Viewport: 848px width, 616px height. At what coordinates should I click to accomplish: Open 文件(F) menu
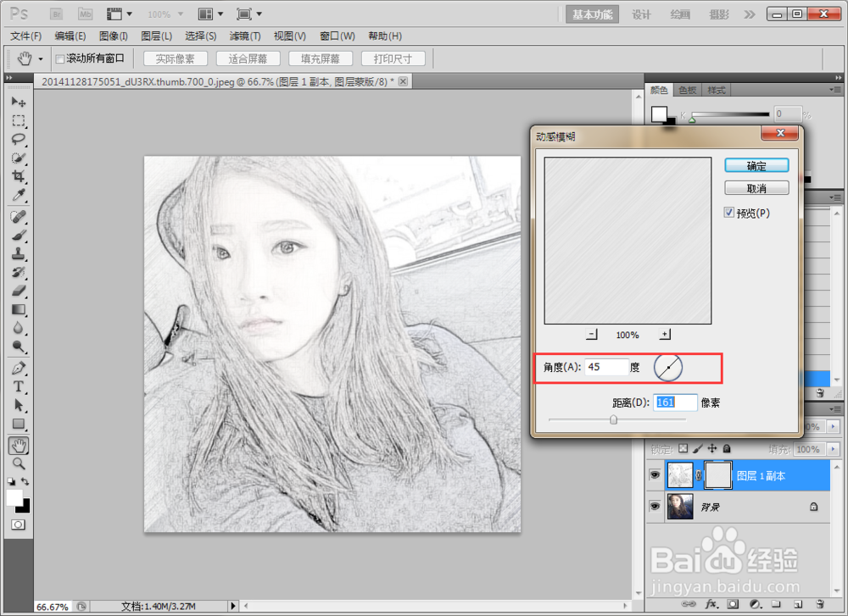click(x=25, y=36)
